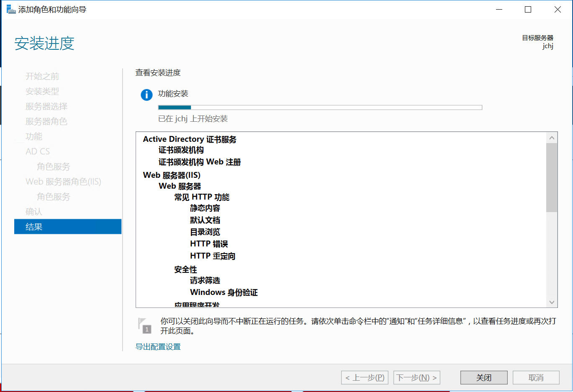The image size is (573, 392).
Task: Click the feature list scrollbar thumb
Action: pyautogui.click(x=552, y=177)
